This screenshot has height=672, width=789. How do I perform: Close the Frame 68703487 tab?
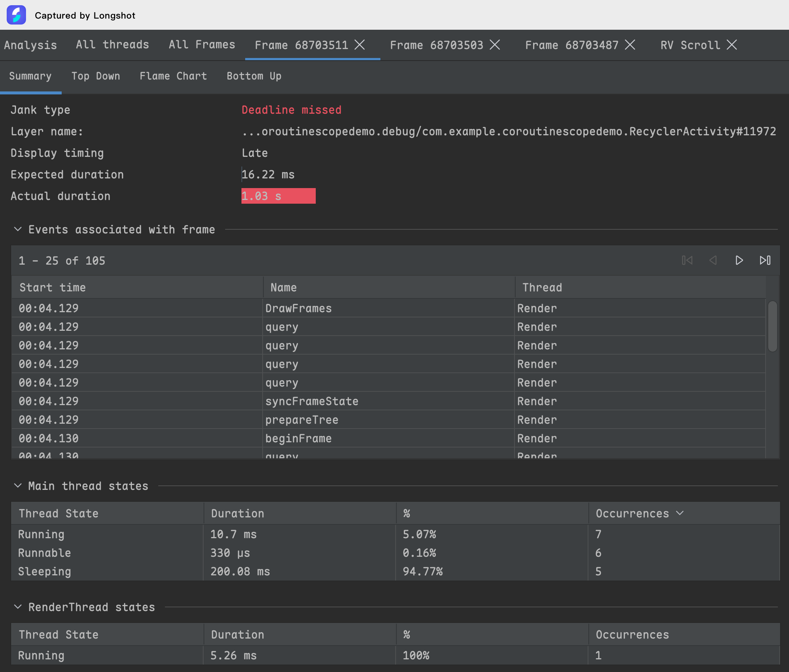(630, 45)
